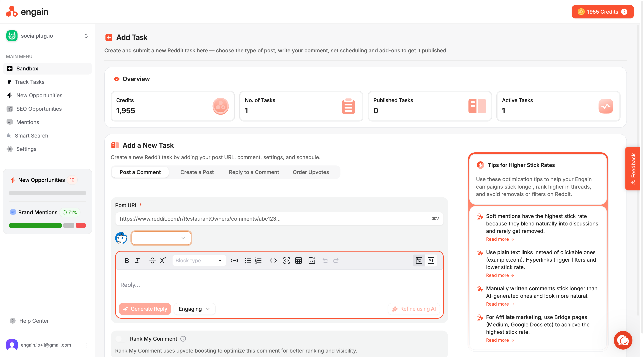Image resolution: width=644 pixels, height=357 pixels.
Task: Redo the last editor change
Action: [x=336, y=260]
